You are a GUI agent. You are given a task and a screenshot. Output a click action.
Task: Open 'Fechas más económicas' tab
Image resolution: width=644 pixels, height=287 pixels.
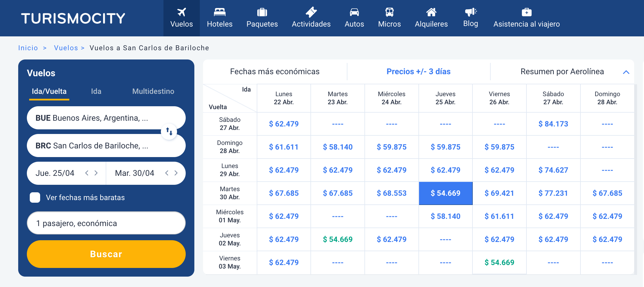click(x=275, y=72)
